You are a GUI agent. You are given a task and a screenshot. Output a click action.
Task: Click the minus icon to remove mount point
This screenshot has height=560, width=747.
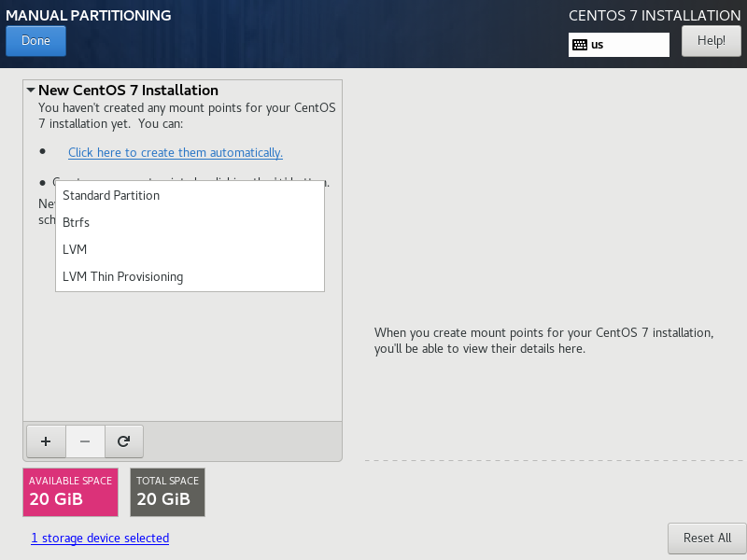(x=85, y=441)
